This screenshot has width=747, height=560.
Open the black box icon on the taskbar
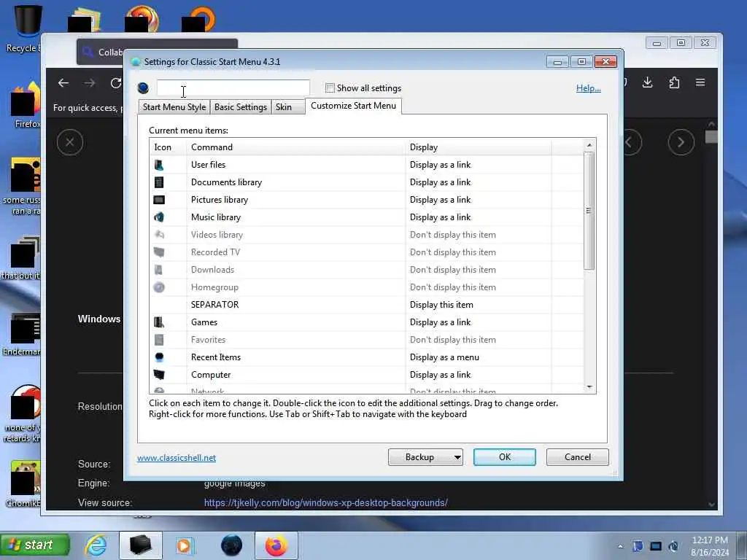(x=141, y=545)
